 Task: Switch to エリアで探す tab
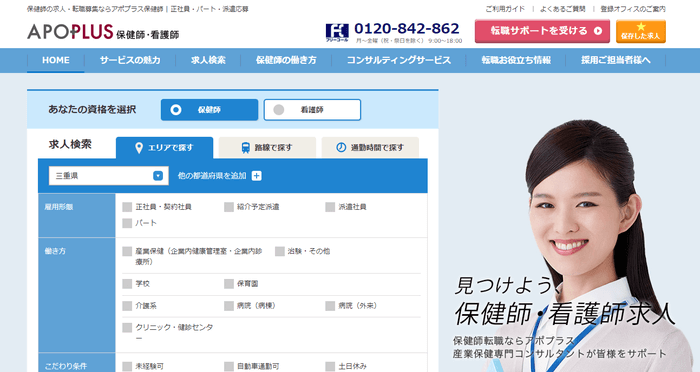click(165, 148)
